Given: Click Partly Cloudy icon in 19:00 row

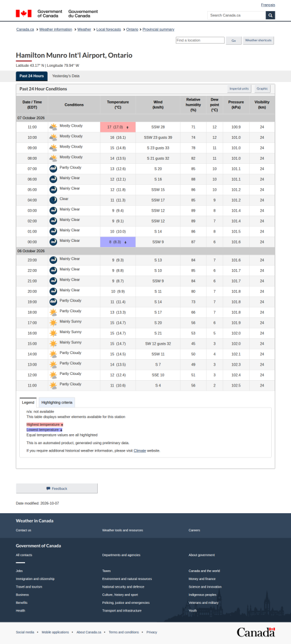Looking at the screenshot, I should tap(53, 302).
